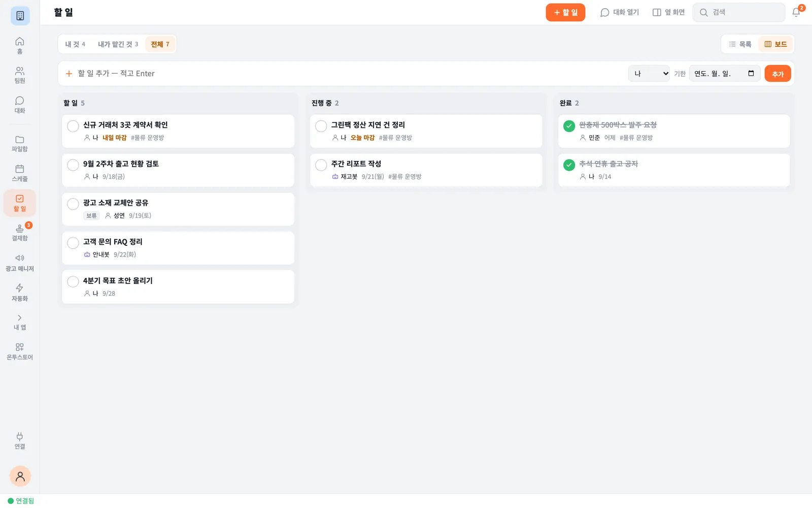Check off 신규 거래처 3곳 계약서 확인
Viewport: 812px width, 508px height.
tap(73, 126)
